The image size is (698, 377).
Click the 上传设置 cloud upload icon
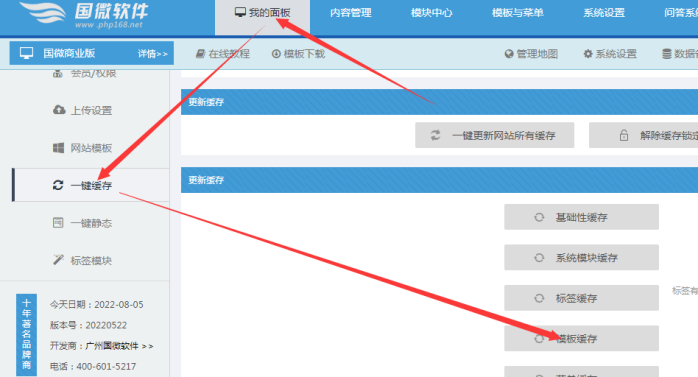coord(59,110)
